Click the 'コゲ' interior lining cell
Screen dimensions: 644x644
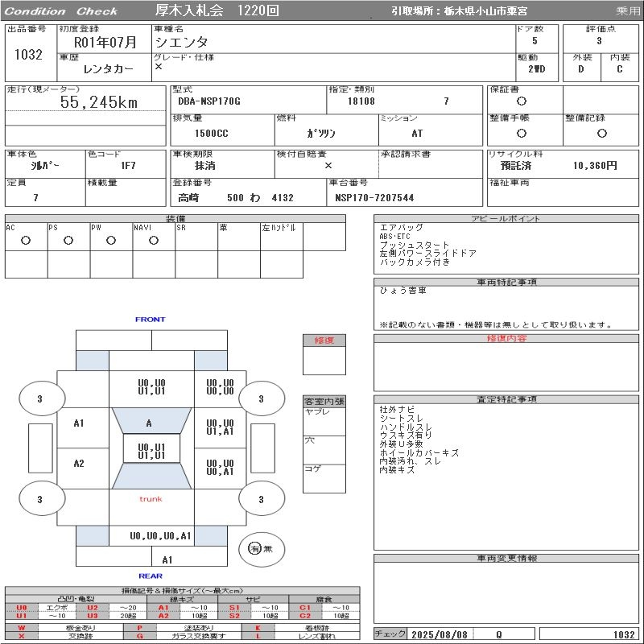tap(324, 479)
